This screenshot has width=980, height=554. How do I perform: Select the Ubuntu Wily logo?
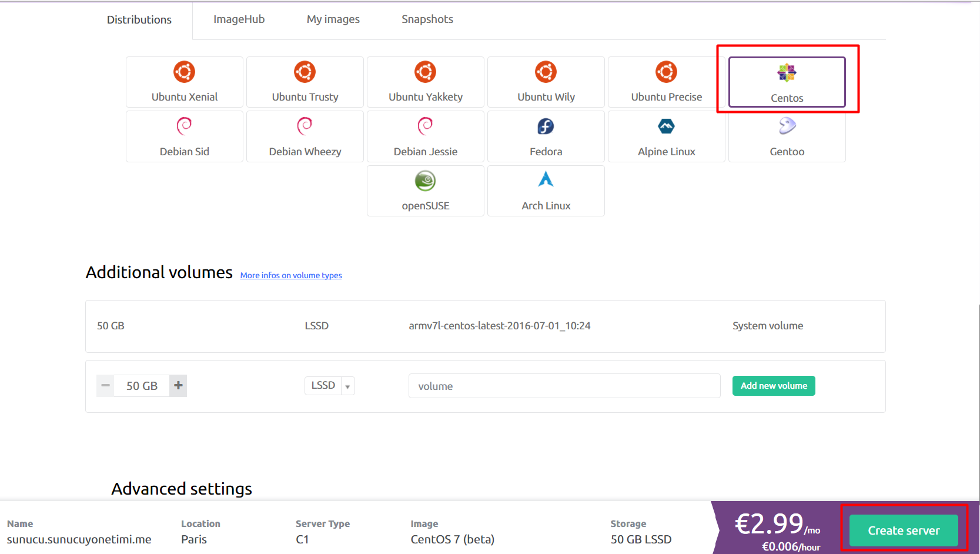(546, 72)
